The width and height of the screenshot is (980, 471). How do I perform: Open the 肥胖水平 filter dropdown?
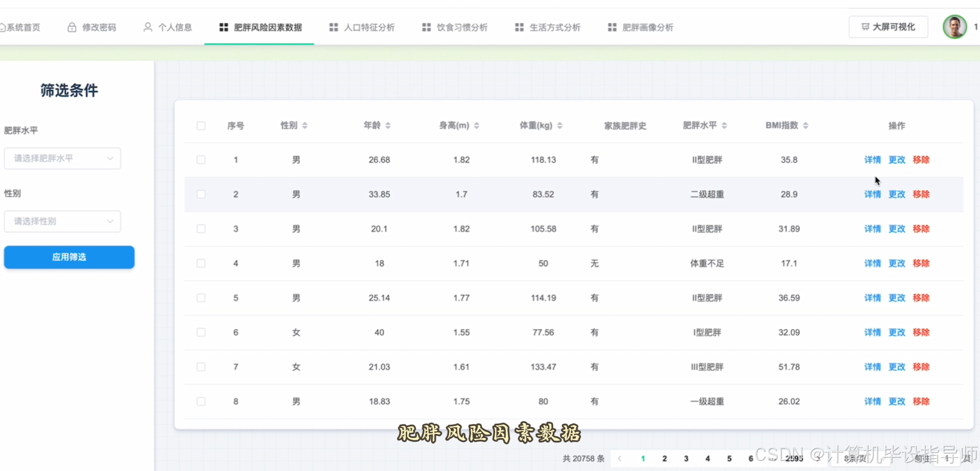pos(62,158)
